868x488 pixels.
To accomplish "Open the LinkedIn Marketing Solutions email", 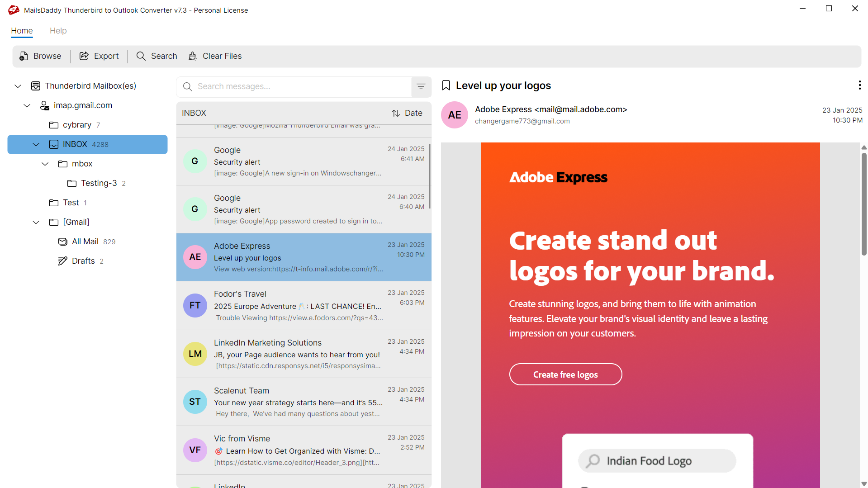I will 304,354.
